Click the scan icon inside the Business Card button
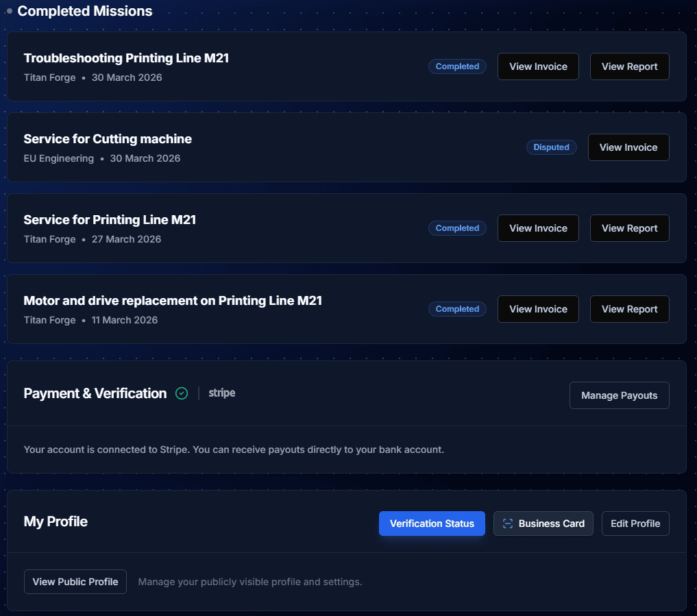 pyautogui.click(x=507, y=523)
